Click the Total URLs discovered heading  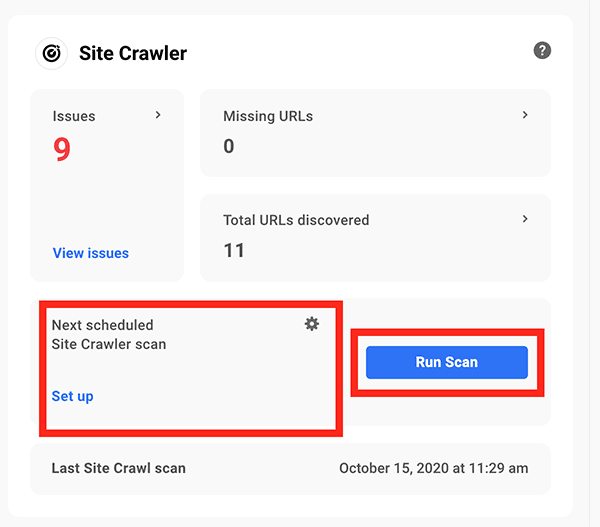(x=296, y=220)
